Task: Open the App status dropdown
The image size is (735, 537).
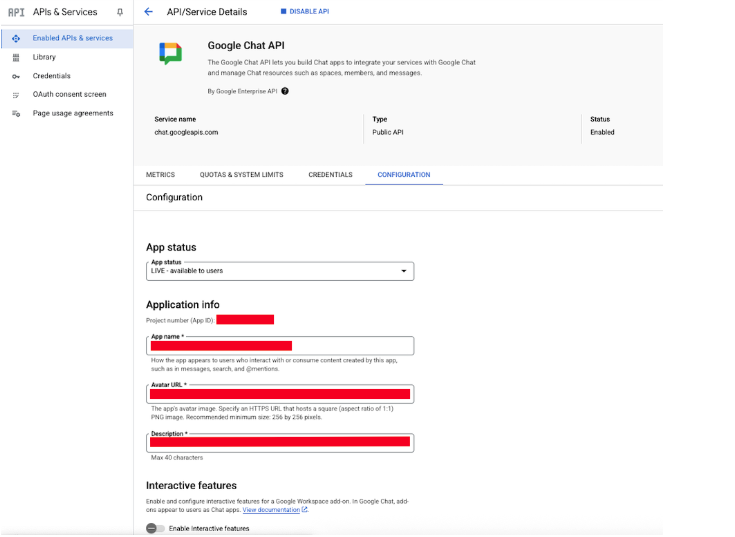Action: pyautogui.click(x=280, y=271)
